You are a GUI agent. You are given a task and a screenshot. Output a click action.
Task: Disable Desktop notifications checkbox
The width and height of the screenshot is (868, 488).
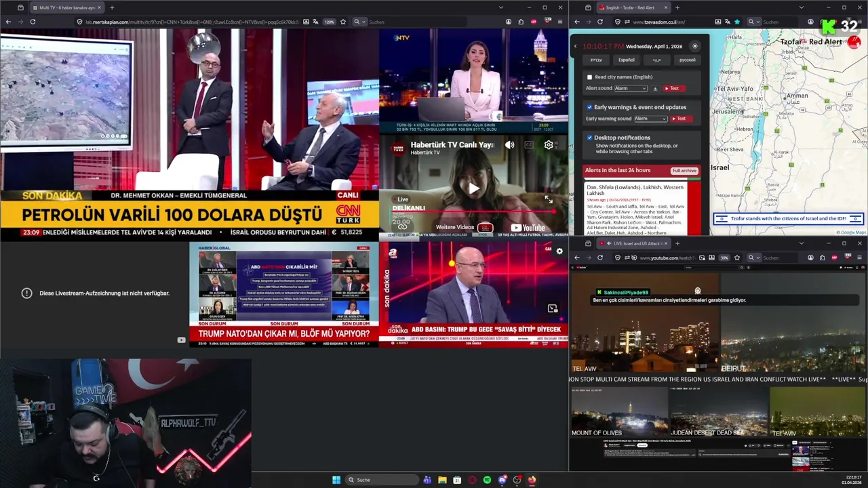(589, 138)
